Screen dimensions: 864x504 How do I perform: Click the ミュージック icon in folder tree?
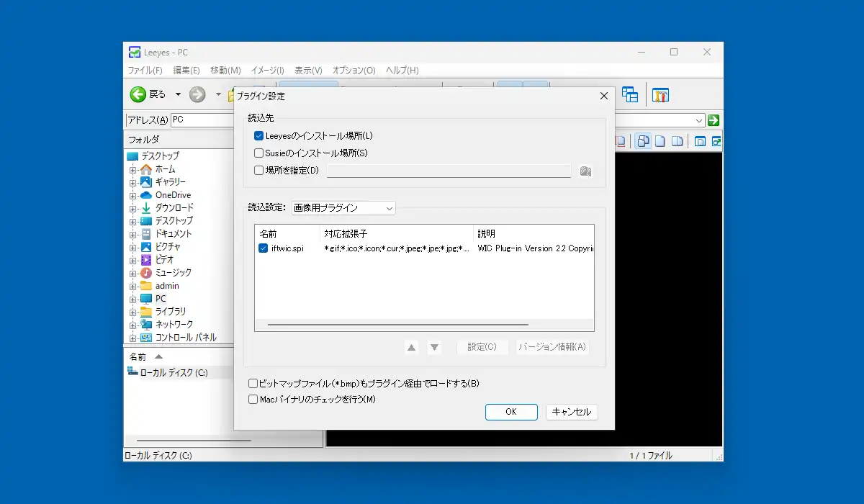[x=146, y=273]
